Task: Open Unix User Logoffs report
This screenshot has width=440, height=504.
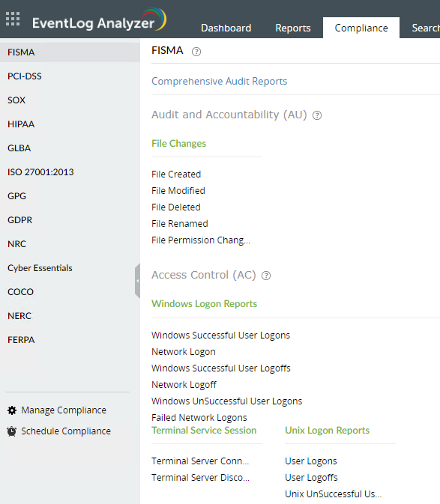Action: [311, 478]
